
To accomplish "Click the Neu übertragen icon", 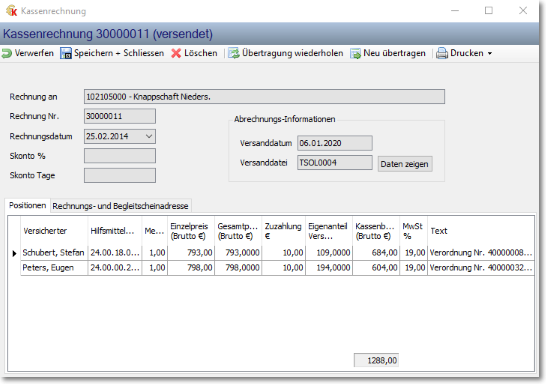I will click(356, 53).
